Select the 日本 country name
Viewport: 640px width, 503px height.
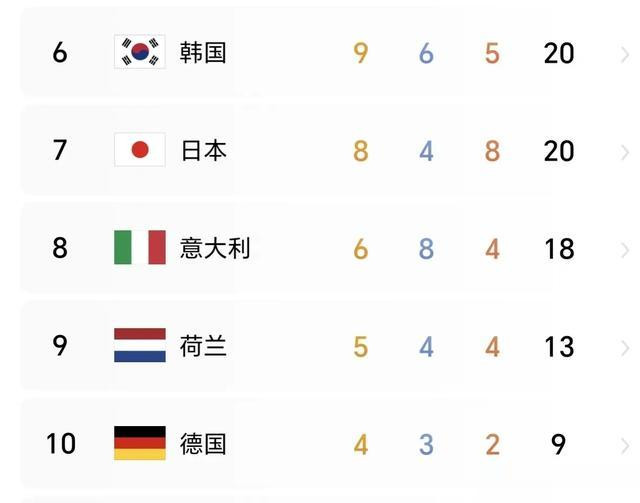click(x=203, y=150)
